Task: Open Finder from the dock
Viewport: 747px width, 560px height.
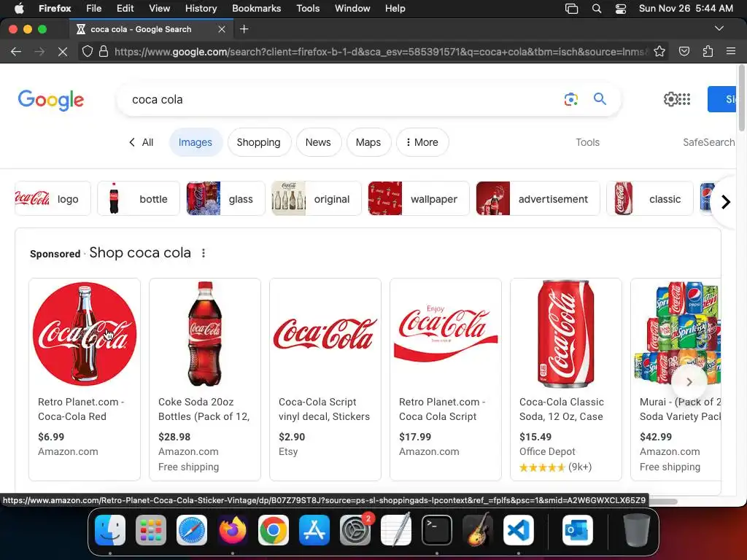Action: point(110,530)
